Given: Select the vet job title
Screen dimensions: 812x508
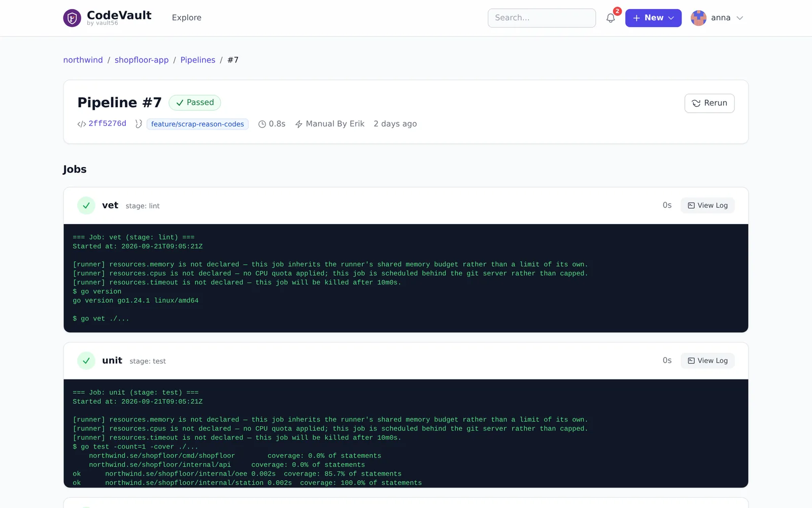Looking at the screenshot, I should click(x=110, y=205).
